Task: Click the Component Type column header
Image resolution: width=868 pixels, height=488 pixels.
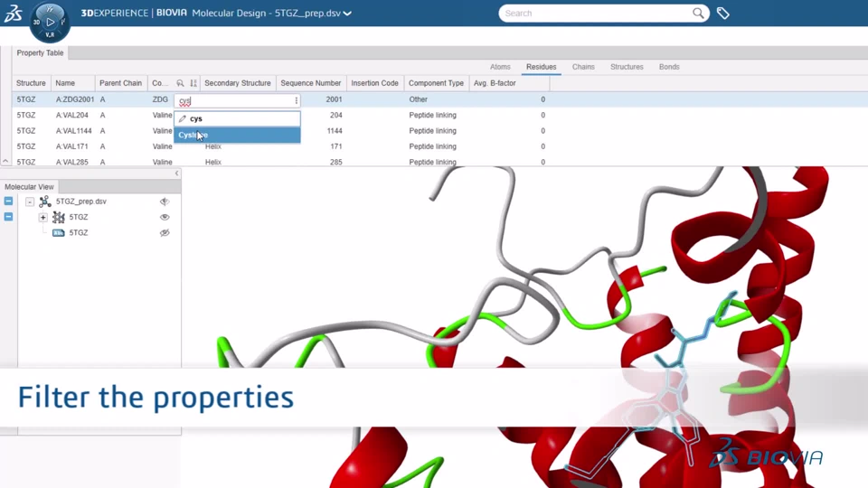Action: [436, 83]
